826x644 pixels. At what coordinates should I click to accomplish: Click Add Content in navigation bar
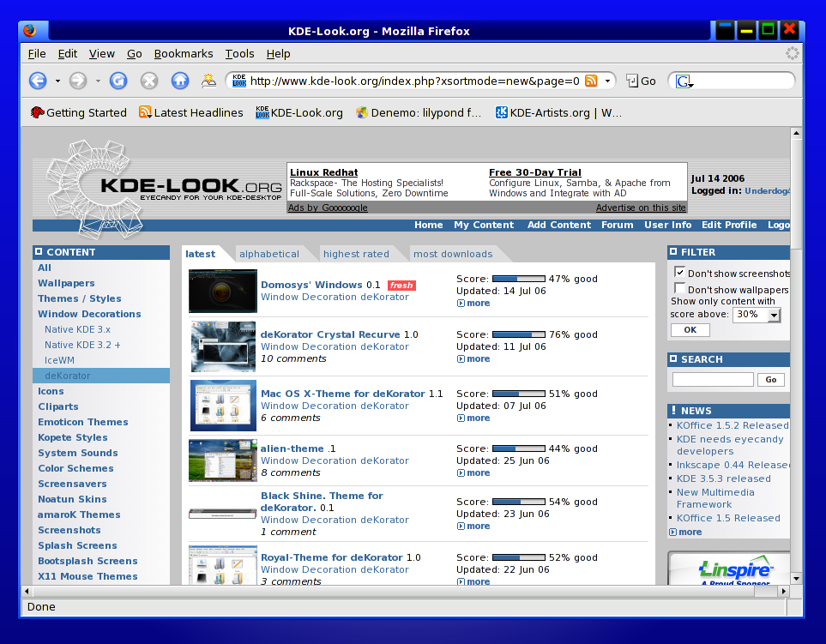559,225
